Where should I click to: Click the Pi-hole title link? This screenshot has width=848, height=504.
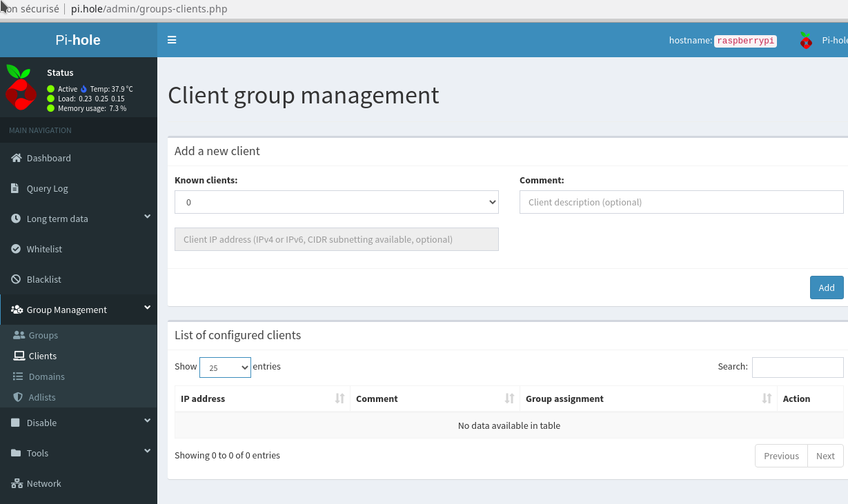click(78, 40)
